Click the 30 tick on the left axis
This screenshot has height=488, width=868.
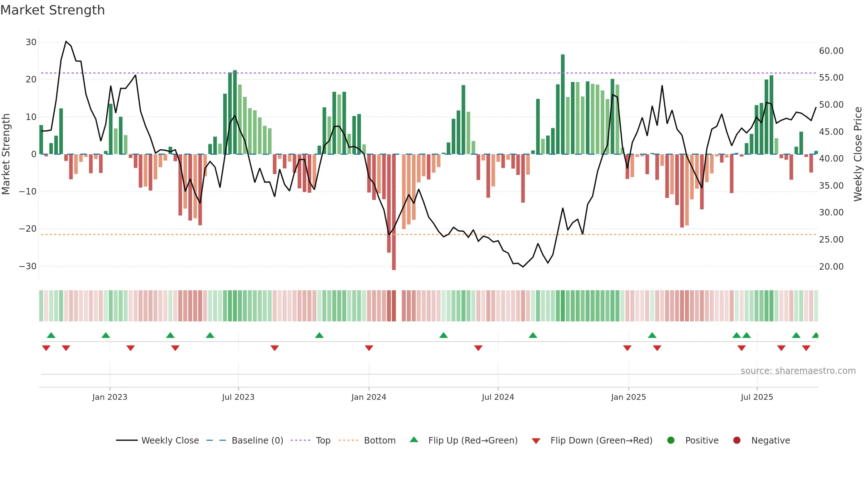31,42
